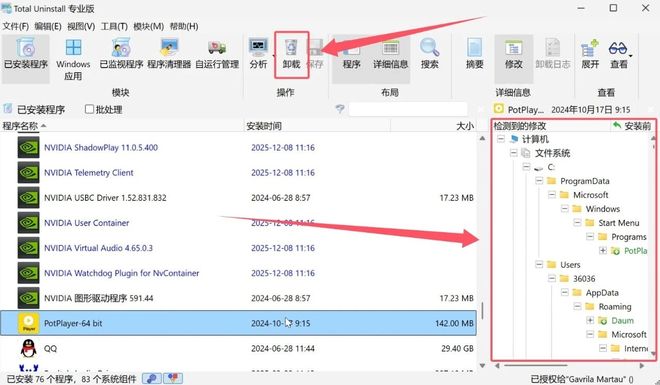Click the first status bar toggle icon
This screenshot has height=385, width=660.
151,378
